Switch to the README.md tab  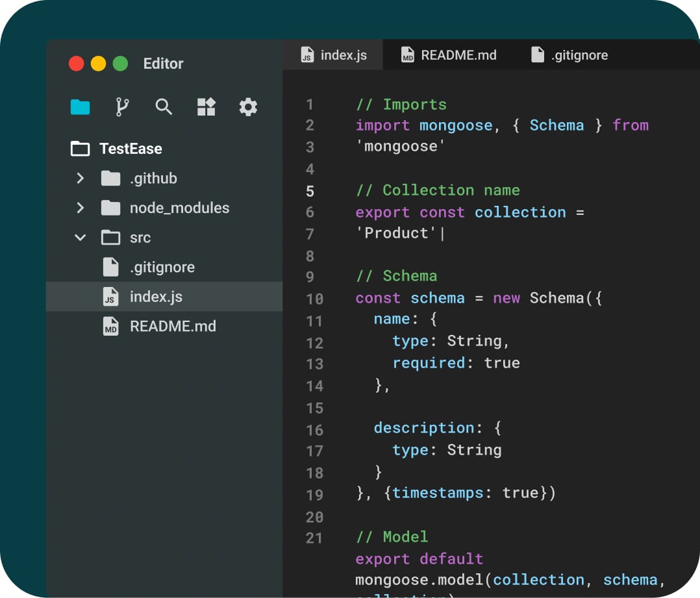[449, 55]
